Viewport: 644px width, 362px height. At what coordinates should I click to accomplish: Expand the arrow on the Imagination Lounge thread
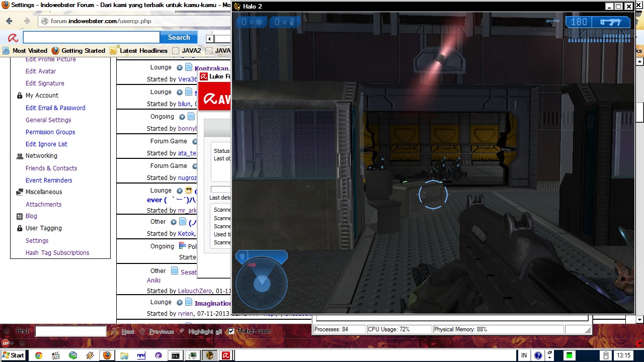coord(180,302)
